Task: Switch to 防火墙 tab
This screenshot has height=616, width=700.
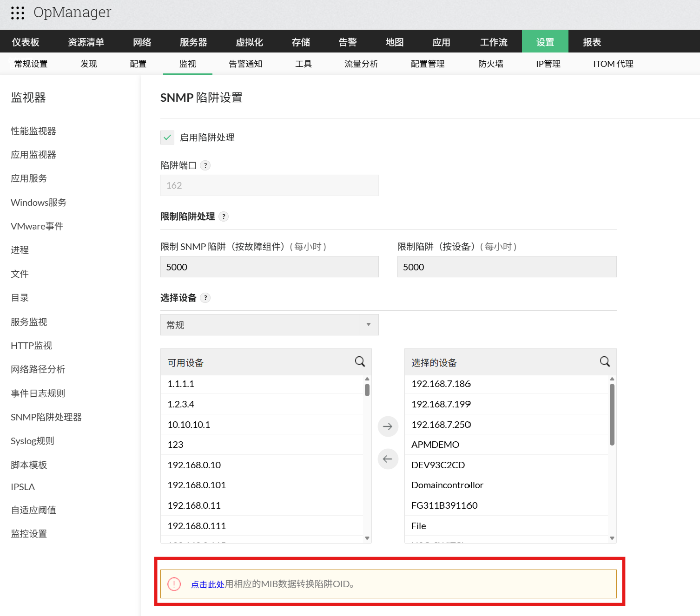Action: (491, 64)
